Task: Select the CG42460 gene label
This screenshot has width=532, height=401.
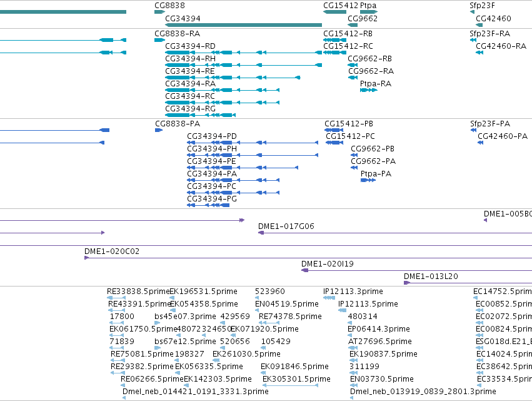Action: (493, 18)
